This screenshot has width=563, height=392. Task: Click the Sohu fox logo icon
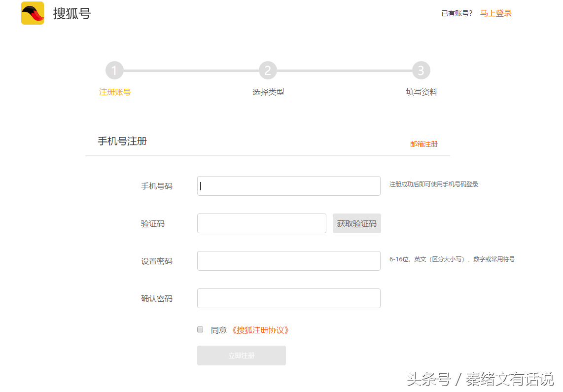[x=33, y=13]
